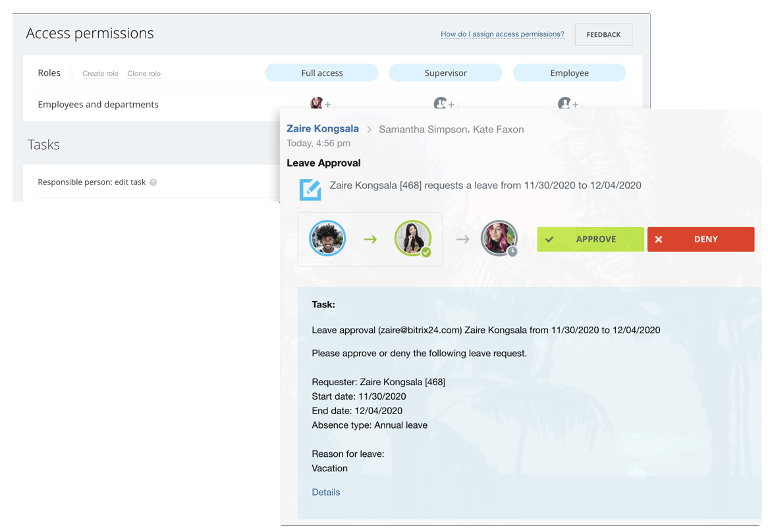Open Zaire Kongsala's profile name link

click(323, 129)
